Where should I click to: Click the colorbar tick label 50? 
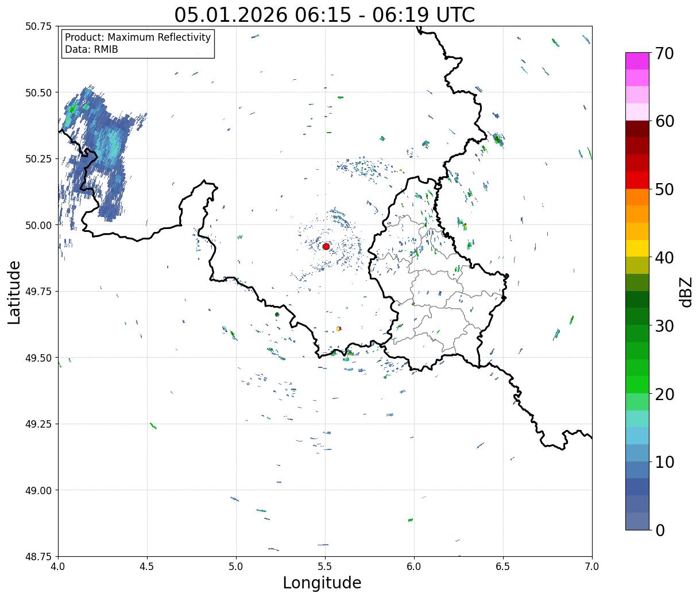(664, 189)
